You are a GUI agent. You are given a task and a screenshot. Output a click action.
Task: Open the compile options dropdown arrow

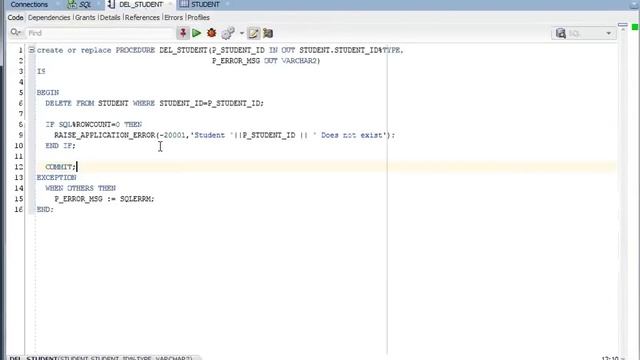coord(242,33)
